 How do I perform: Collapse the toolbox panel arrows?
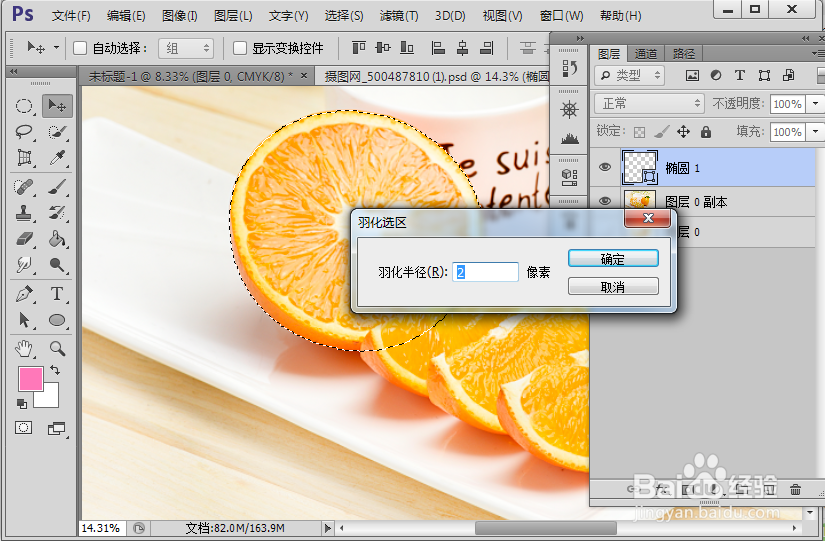pos(14,71)
